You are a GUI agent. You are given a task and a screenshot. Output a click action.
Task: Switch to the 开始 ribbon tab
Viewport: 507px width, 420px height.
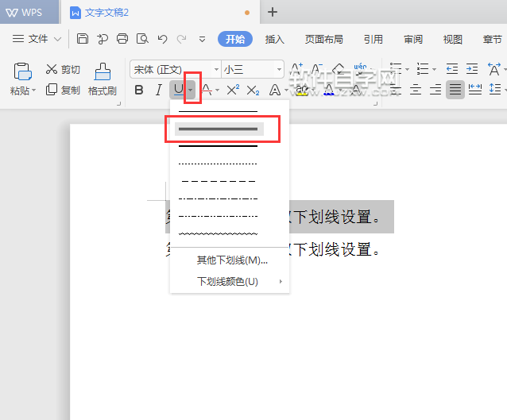click(235, 39)
